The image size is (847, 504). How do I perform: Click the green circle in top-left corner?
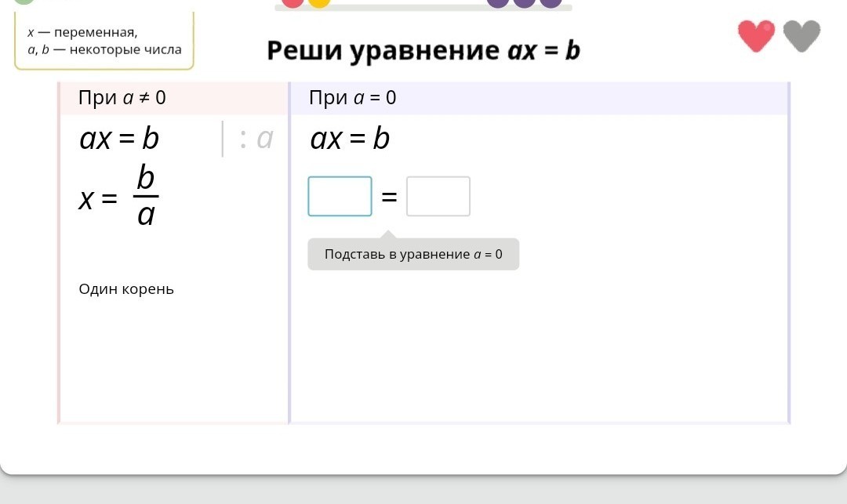[x=24, y=2]
